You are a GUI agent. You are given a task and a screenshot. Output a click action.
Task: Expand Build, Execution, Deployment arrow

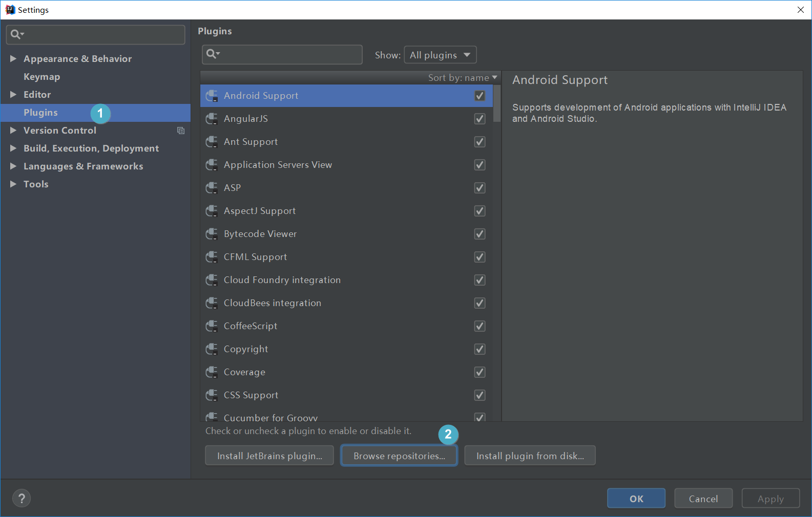[x=13, y=148]
